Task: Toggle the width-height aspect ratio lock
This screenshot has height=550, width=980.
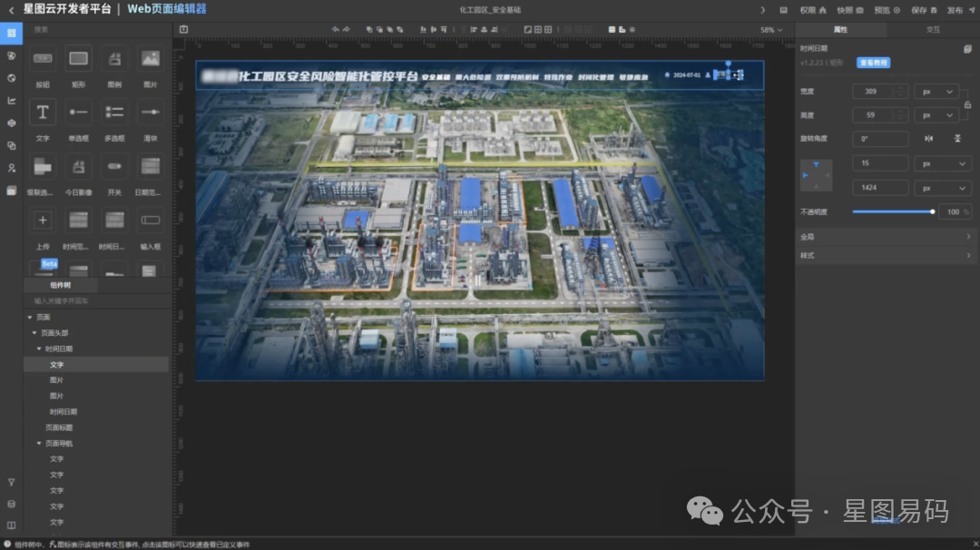Action: 967,105
